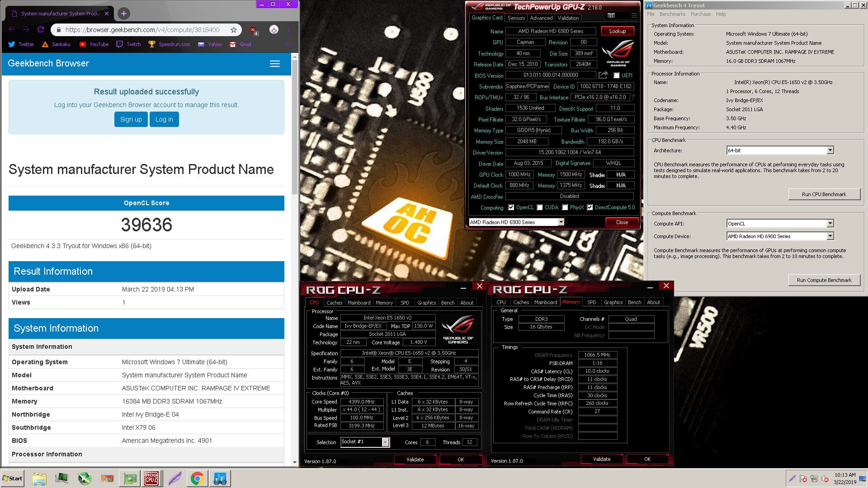Bookmark this page with the star icon

pos(234,30)
